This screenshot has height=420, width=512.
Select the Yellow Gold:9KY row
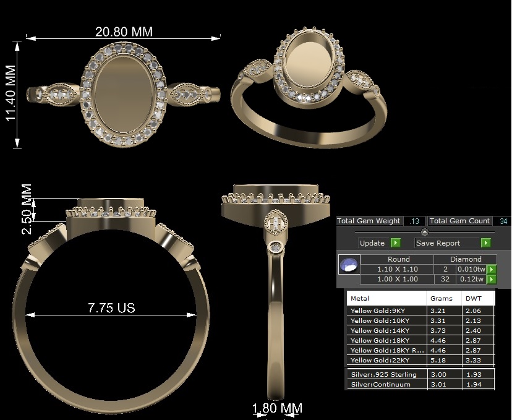point(420,311)
